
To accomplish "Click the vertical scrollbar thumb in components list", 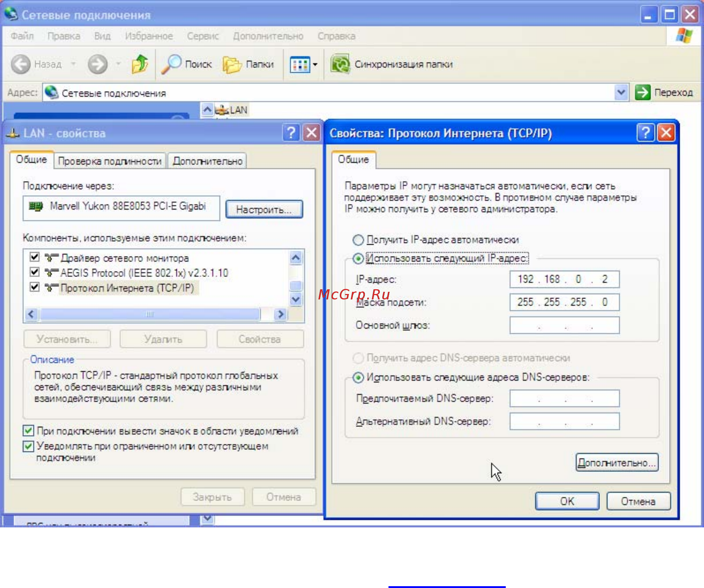I will 296,285.
